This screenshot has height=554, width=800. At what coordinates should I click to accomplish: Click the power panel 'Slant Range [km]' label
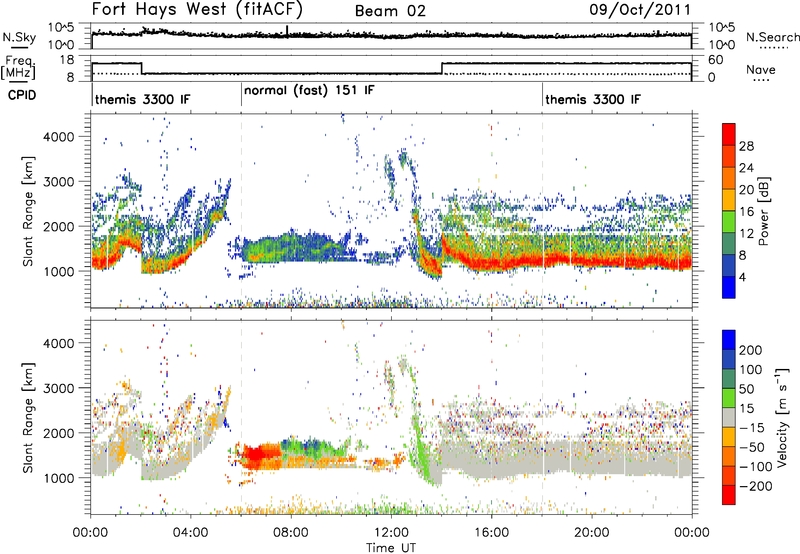(x=29, y=211)
